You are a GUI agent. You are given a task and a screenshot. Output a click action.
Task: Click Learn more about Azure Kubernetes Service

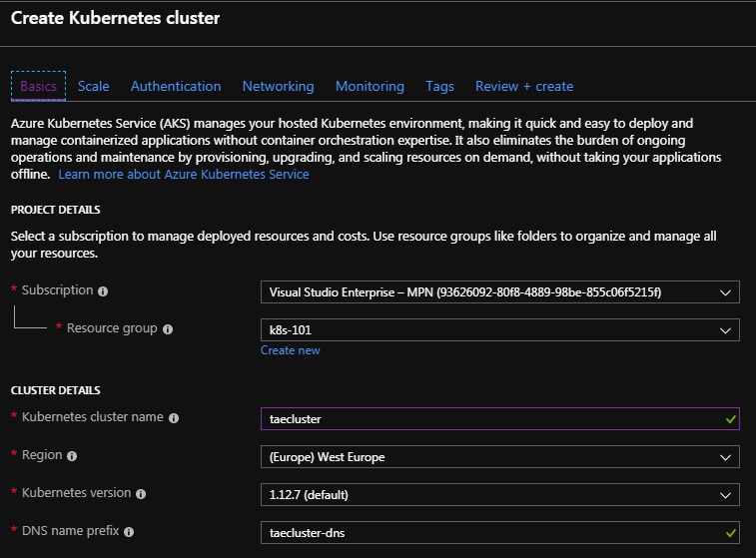coord(184,174)
